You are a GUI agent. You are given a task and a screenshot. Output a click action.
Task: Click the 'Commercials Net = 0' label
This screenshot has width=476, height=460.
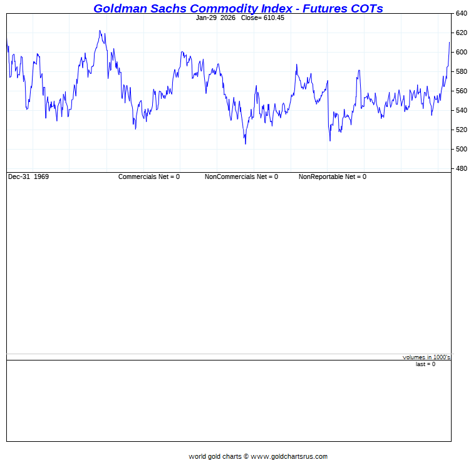(149, 176)
